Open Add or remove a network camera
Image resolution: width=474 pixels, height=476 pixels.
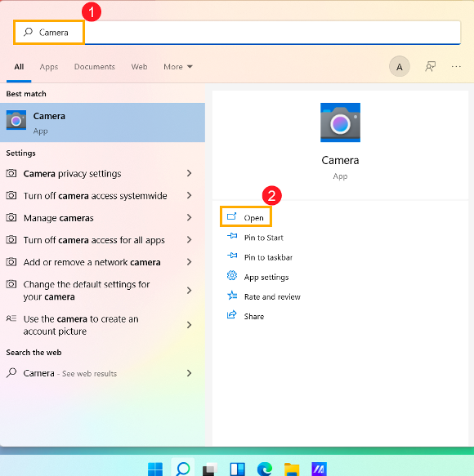click(x=92, y=262)
